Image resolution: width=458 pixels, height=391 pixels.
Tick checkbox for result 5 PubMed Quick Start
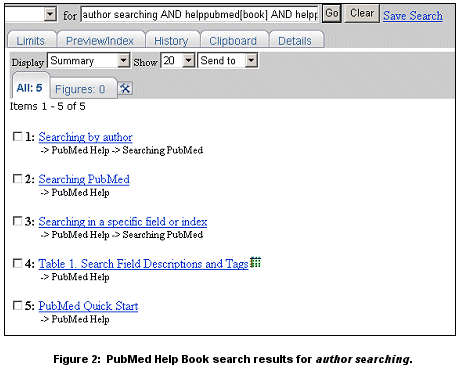17,305
